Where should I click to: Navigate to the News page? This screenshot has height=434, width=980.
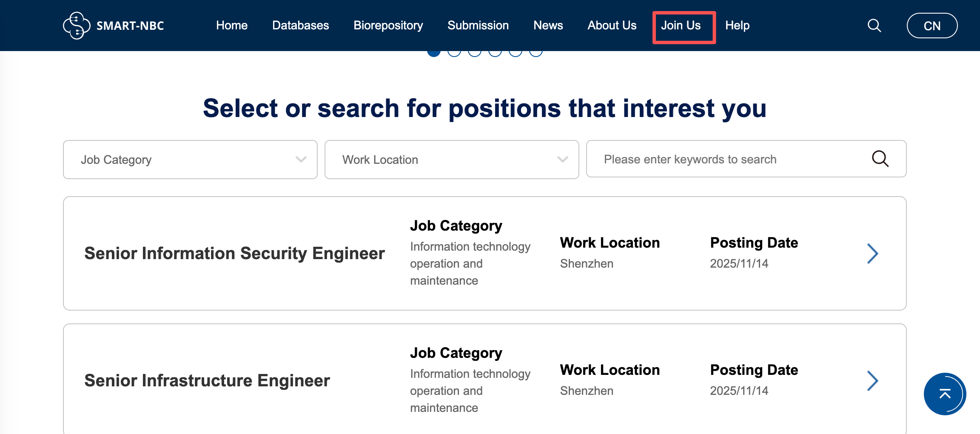(x=548, y=26)
